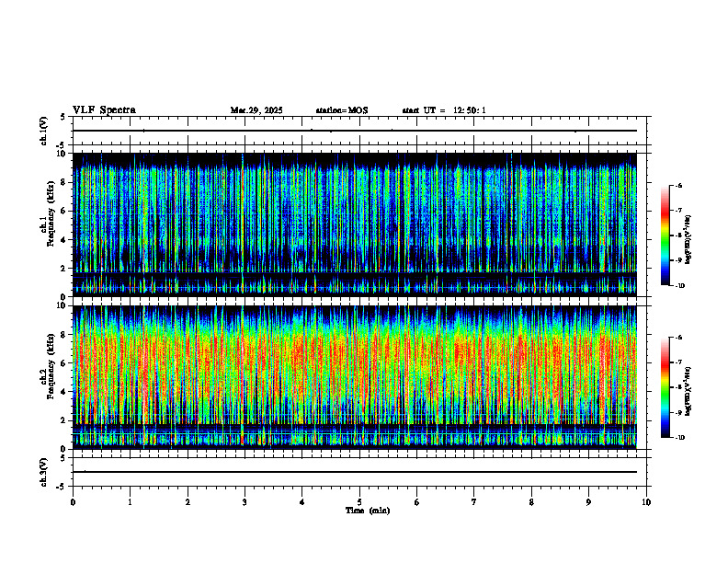Click the "-8" label on ch.2 colorbar
Image resolution: width=728 pixels, height=563 pixels.
tap(678, 387)
